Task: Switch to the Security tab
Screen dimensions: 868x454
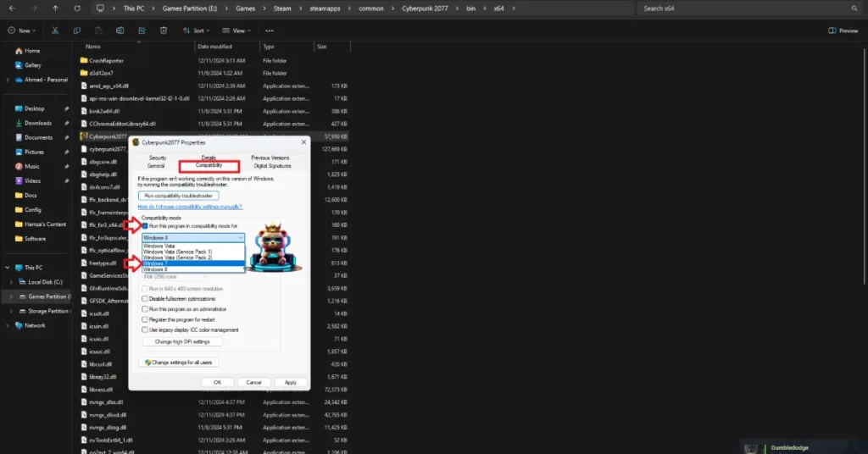Action: coord(158,158)
